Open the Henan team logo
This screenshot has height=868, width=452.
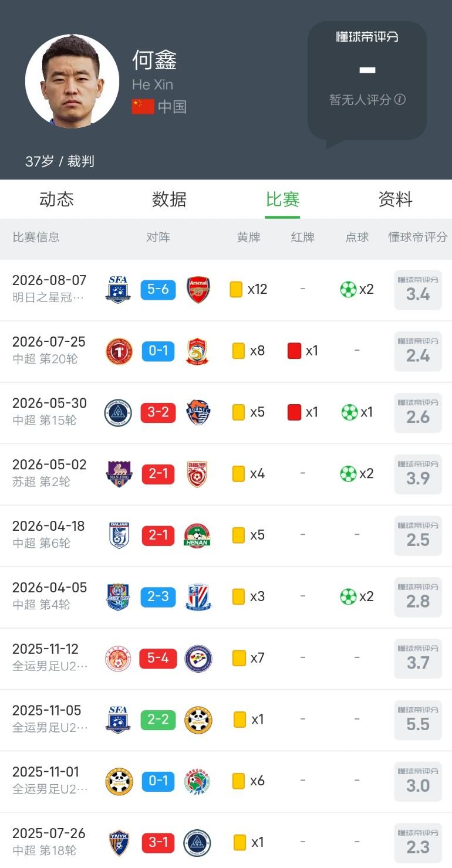[197, 535]
